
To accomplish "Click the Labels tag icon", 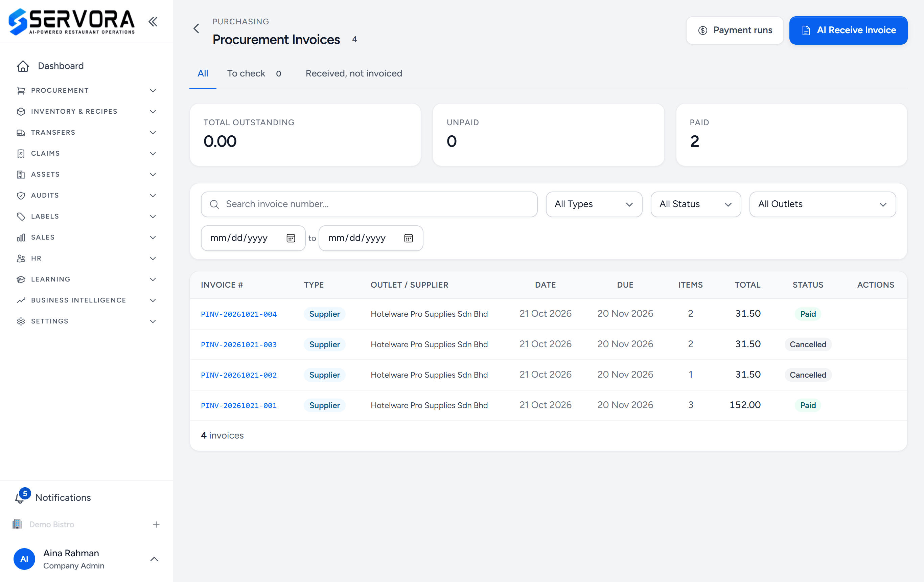I will point(21,217).
